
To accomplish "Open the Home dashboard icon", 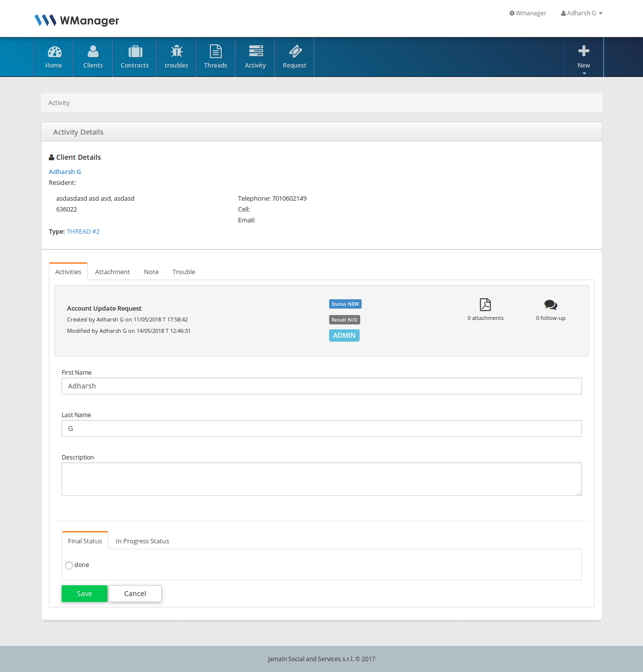I will coord(54,52).
